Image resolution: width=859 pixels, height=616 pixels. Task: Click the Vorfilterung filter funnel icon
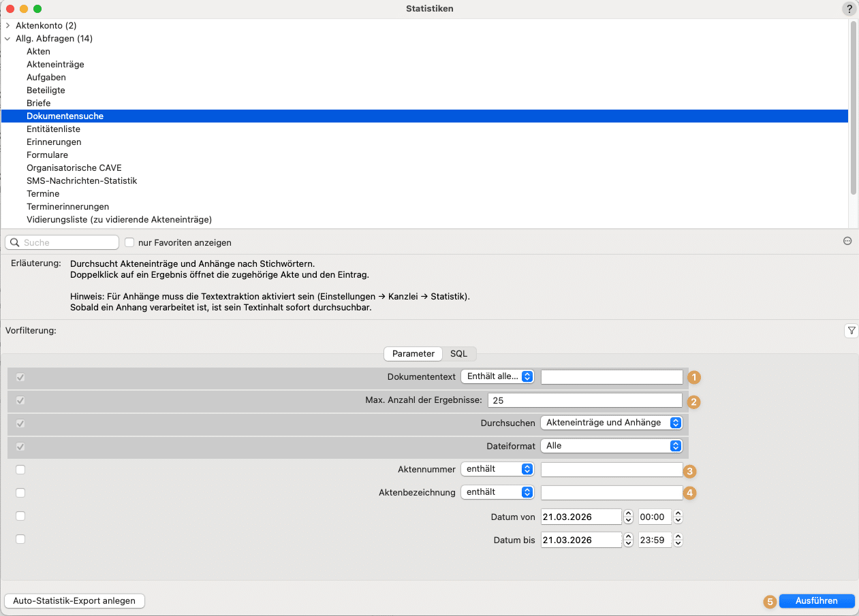pos(851,331)
